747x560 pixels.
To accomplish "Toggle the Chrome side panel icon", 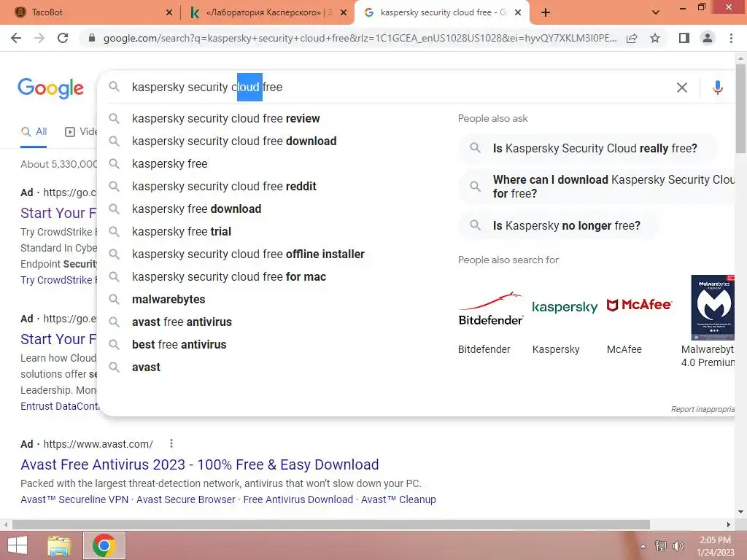I will (684, 38).
